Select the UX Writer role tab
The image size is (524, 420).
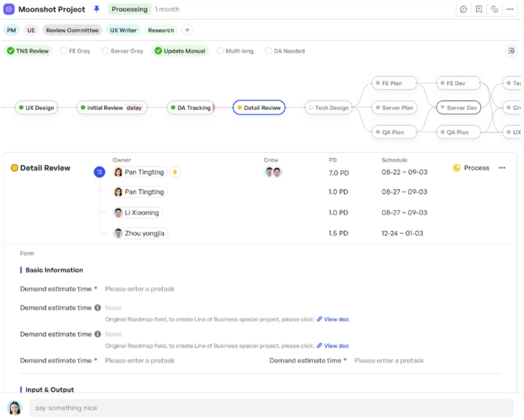click(123, 30)
